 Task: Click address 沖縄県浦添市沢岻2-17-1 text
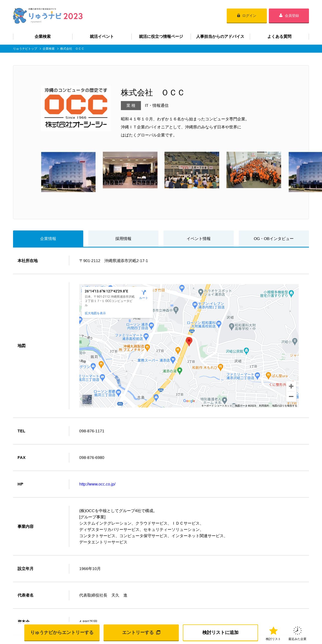coord(126,261)
